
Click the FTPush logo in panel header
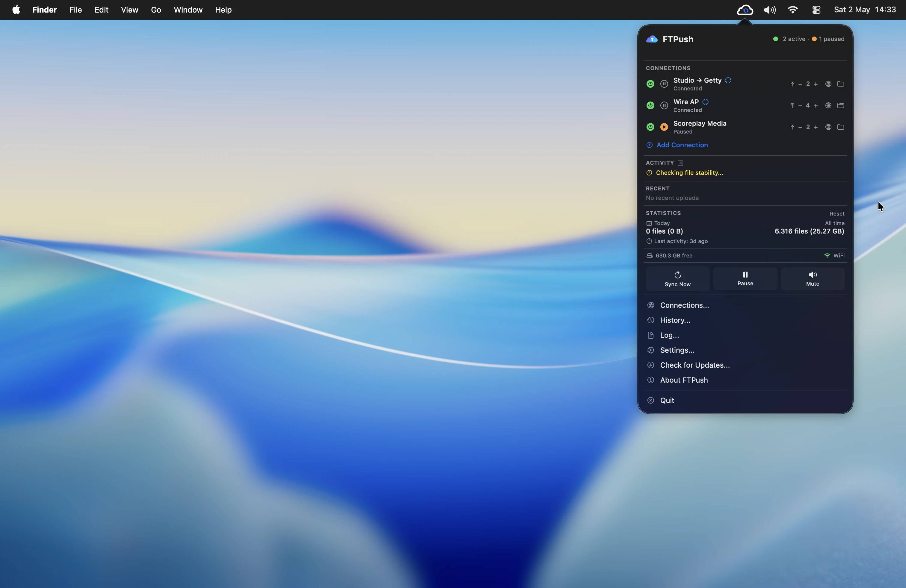652,39
